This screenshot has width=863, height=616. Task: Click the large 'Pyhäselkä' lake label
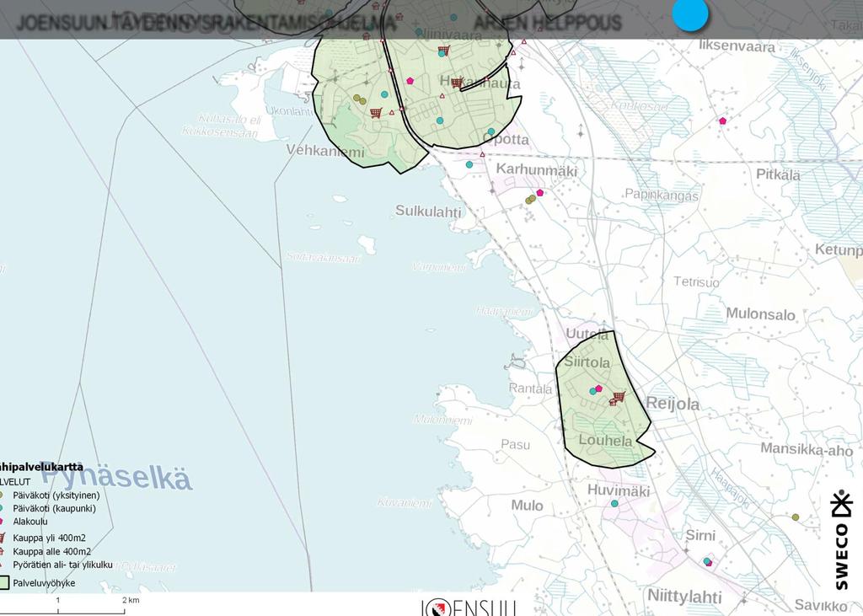tap(116, 475)
